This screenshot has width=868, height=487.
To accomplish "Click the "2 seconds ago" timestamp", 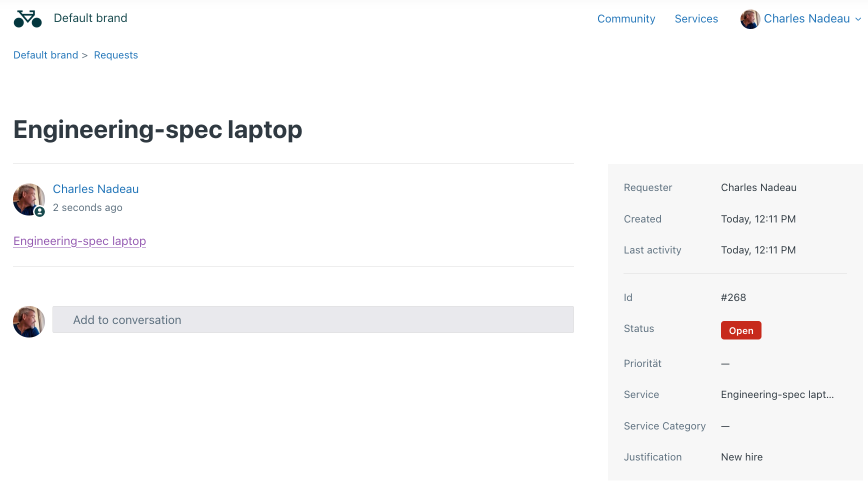I will click(87, 207).
